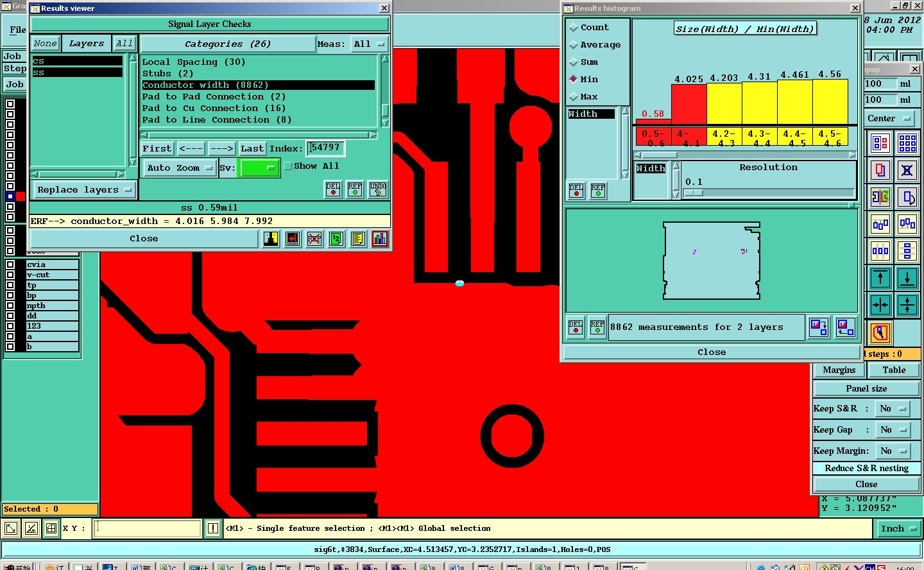Open the Center alignment dropdown
This screenshot has width=924, height=570.
coord(889,119)
